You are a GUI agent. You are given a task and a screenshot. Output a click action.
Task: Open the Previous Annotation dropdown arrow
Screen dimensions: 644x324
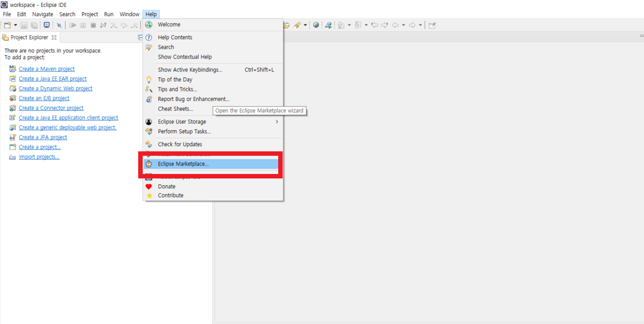(x=366, y=25)
